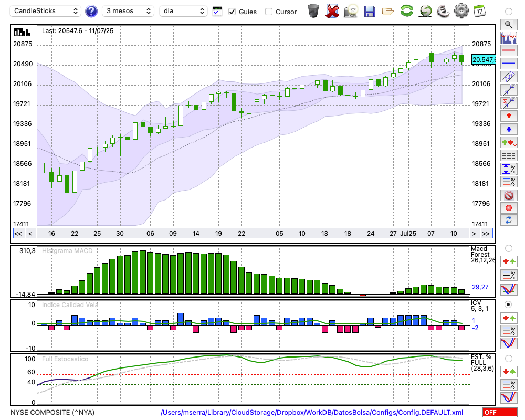Click the Config.DEFAULT.xml file path link

coord(312,412)
